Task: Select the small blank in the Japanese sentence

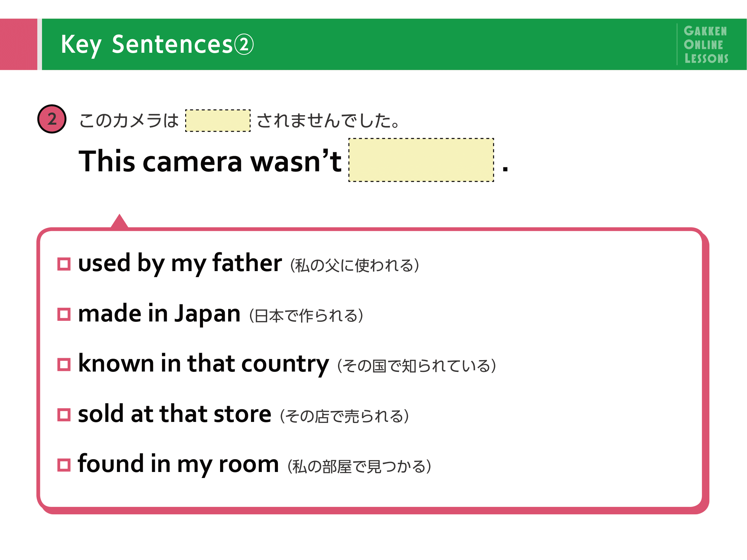Action: [x=218, y=121]
